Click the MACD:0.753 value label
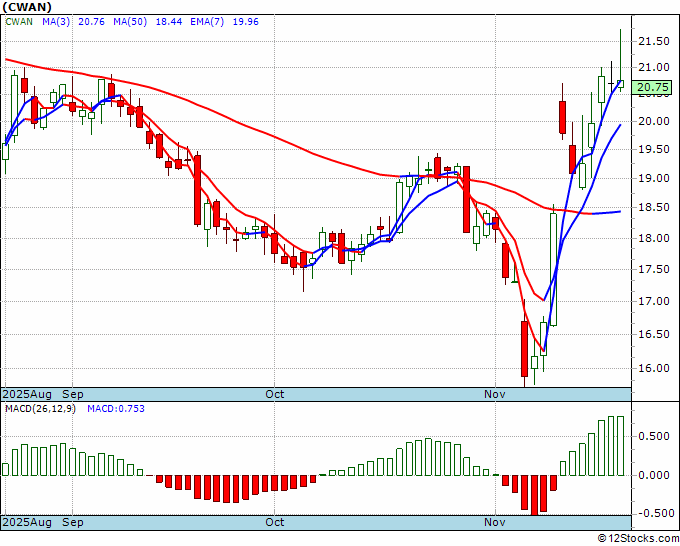680x546 pixels. (x=116, y=409)
